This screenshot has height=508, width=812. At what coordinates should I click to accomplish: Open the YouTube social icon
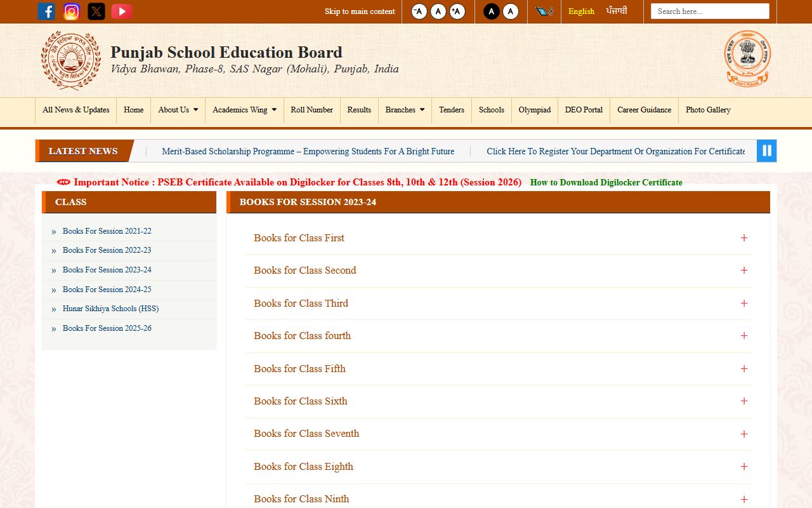pyautogui.click(x=122, y=11)
